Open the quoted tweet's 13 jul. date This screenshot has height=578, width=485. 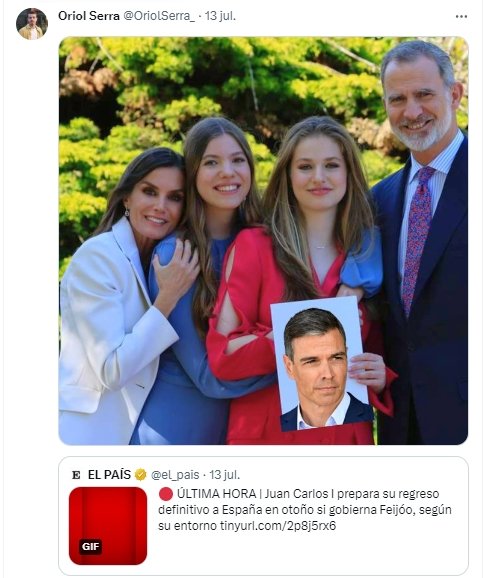tap(224, 475)
